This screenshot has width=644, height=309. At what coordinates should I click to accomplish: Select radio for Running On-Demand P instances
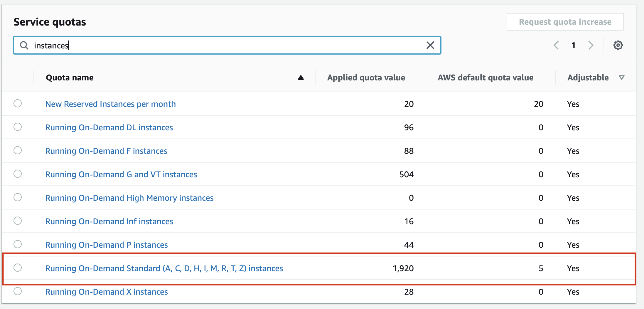pos(18,244)
